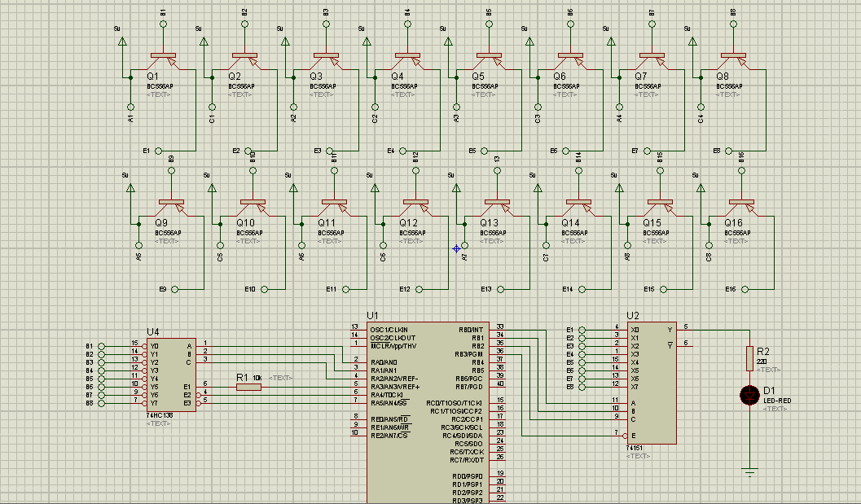Select transistor Q2 symbol
Image resolution: width=861 pixels, height=504 pixels.
244,61
